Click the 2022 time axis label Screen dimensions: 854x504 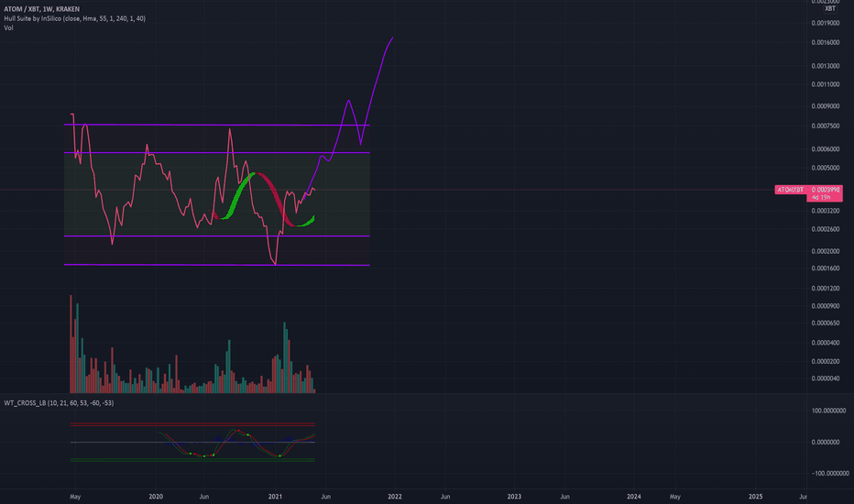(x=394, y=497)
